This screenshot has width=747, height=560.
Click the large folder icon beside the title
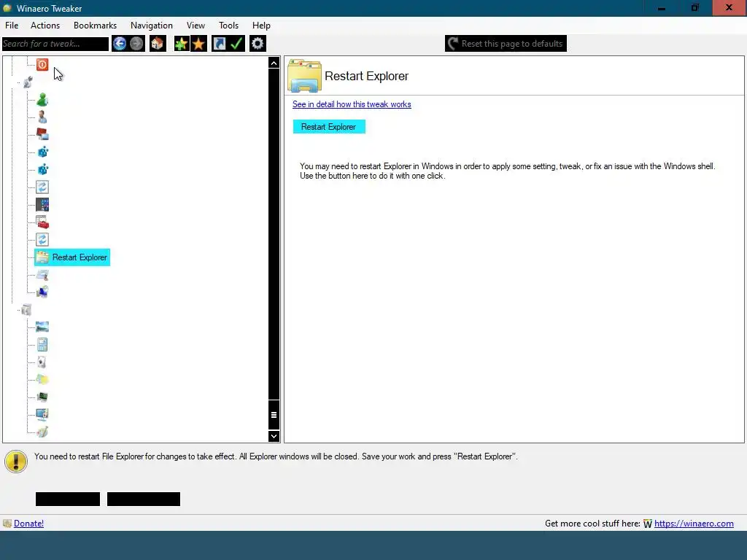304,76
